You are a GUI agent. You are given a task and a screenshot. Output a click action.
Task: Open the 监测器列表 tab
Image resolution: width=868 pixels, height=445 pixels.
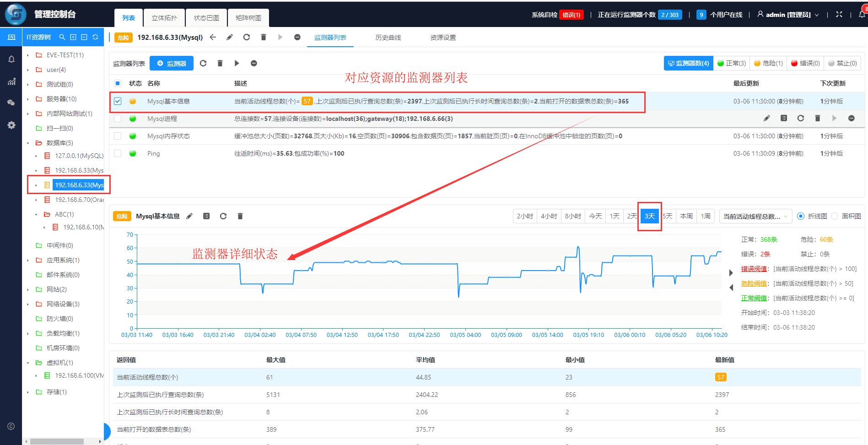click(x=330, y=38)
